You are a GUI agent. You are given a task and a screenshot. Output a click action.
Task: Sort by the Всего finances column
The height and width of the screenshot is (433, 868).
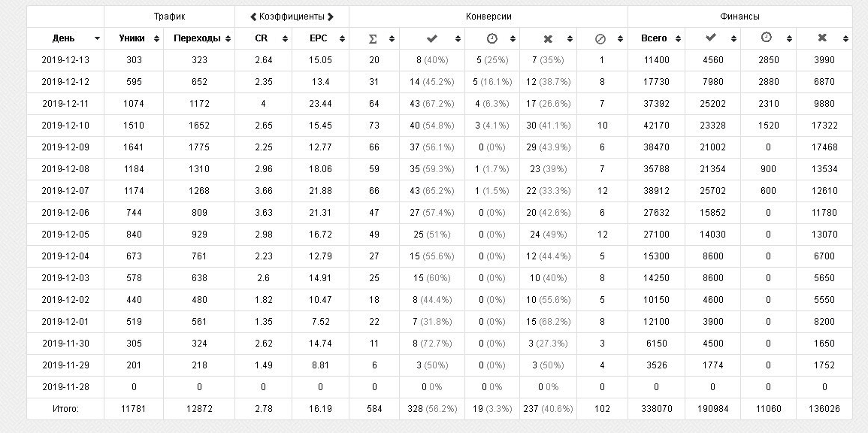click(678, 39)
